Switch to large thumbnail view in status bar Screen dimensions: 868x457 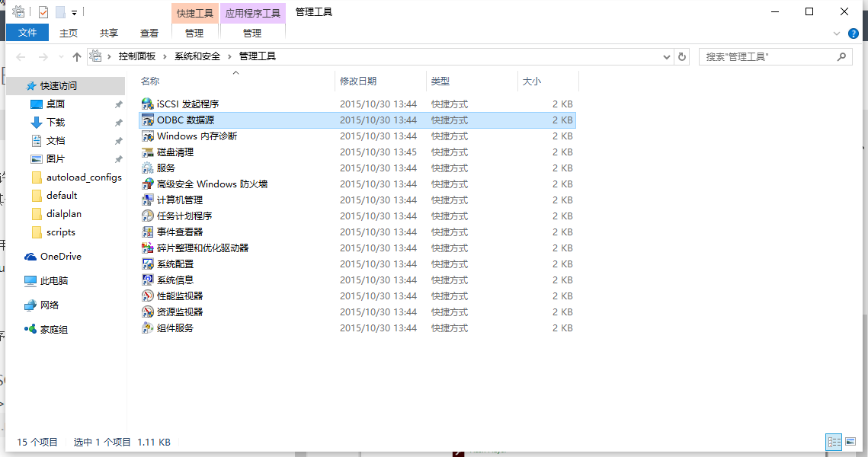(851, 442)
